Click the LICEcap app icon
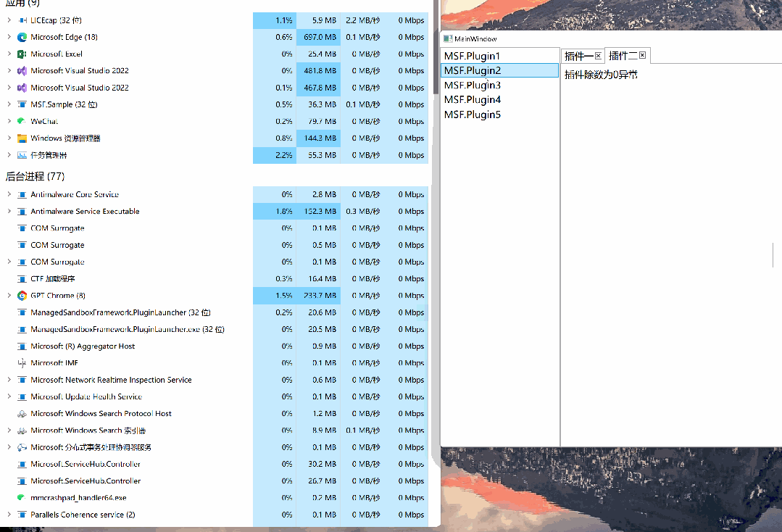This screenshot has height=532, width=782. (x=22, y=20)
